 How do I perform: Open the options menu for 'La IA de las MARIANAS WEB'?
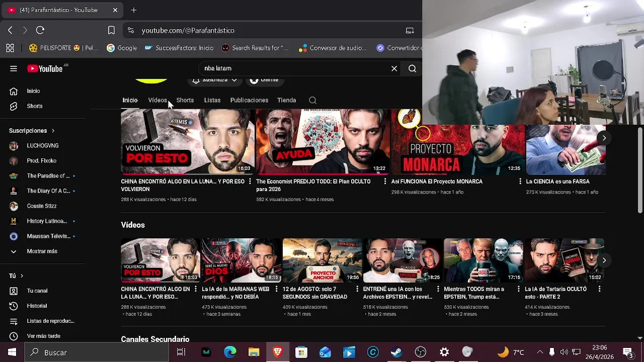pyautogui.click(x=276, y=289)
